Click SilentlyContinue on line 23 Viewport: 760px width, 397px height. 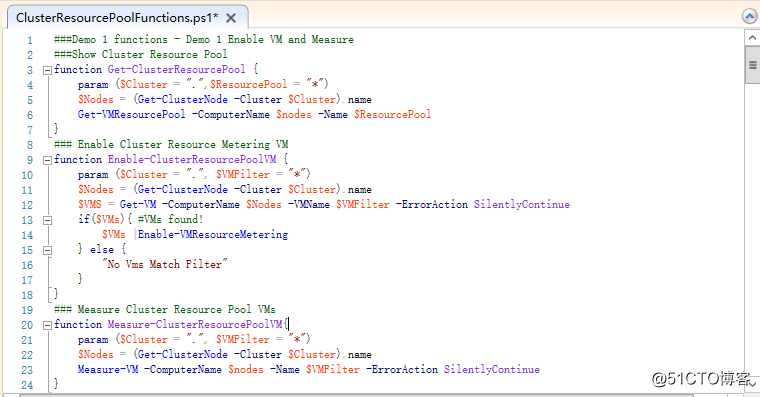pos(491,369)
